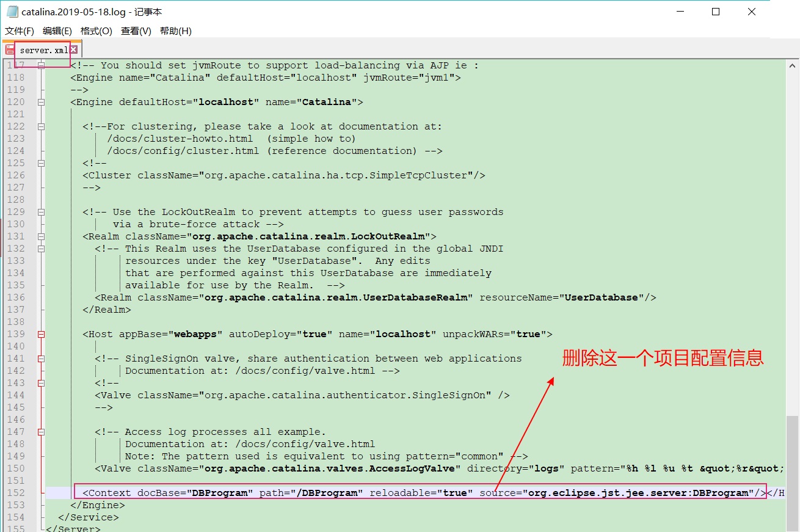The width and height of the screenshot is (800, 532).
Task: Click reloadable="true" in the Context line
Action: point(421,493)
